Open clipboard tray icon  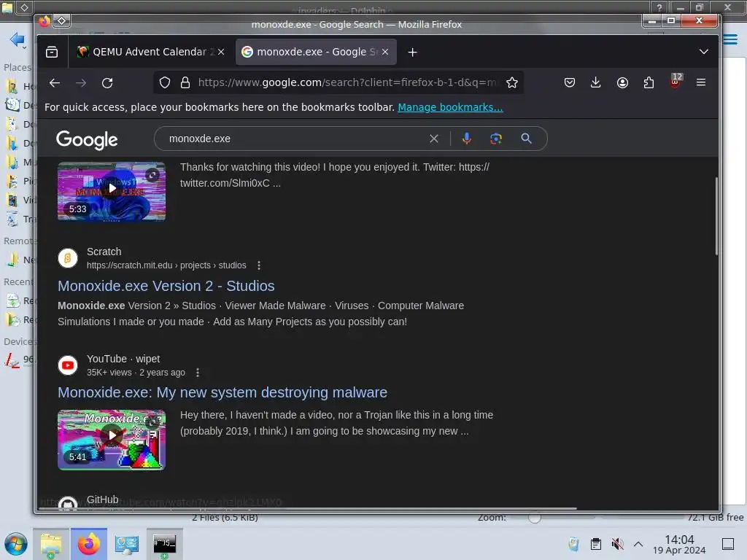[595, 544]
